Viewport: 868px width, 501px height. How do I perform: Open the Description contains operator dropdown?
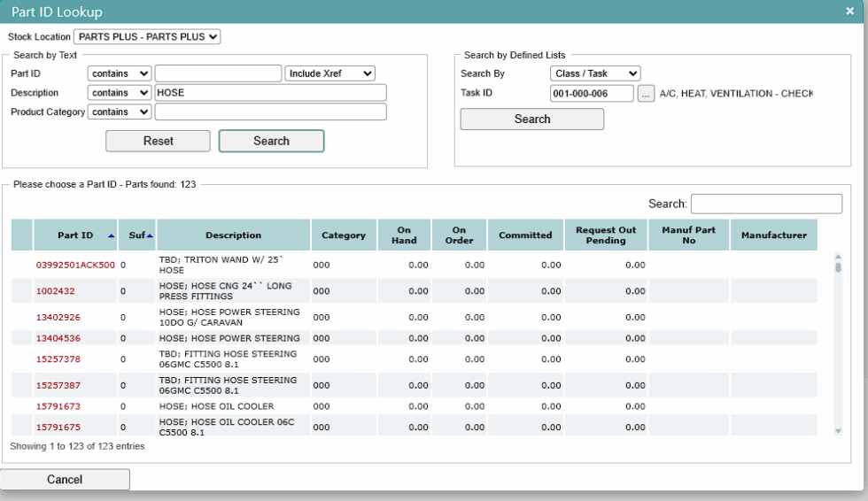119,92
